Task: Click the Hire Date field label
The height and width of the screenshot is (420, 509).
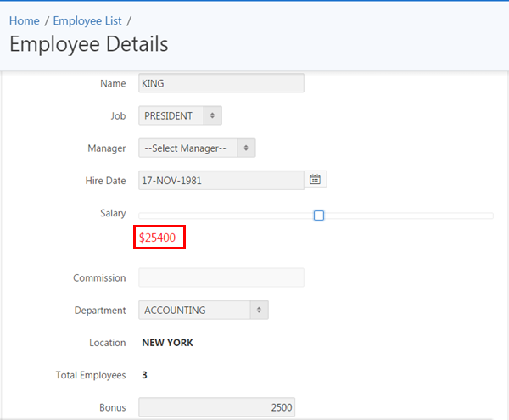Action: pos(105,181)
